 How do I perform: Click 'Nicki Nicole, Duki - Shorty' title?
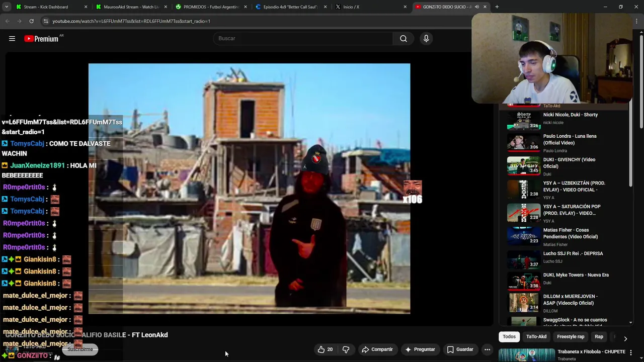tap(570, 115)
